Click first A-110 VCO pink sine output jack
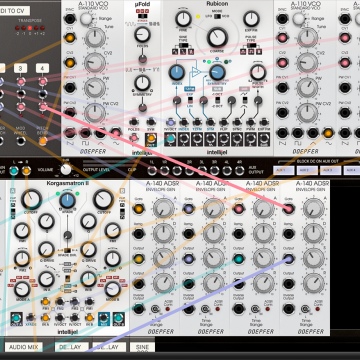The image size is (360, 360). pos(116,133)
